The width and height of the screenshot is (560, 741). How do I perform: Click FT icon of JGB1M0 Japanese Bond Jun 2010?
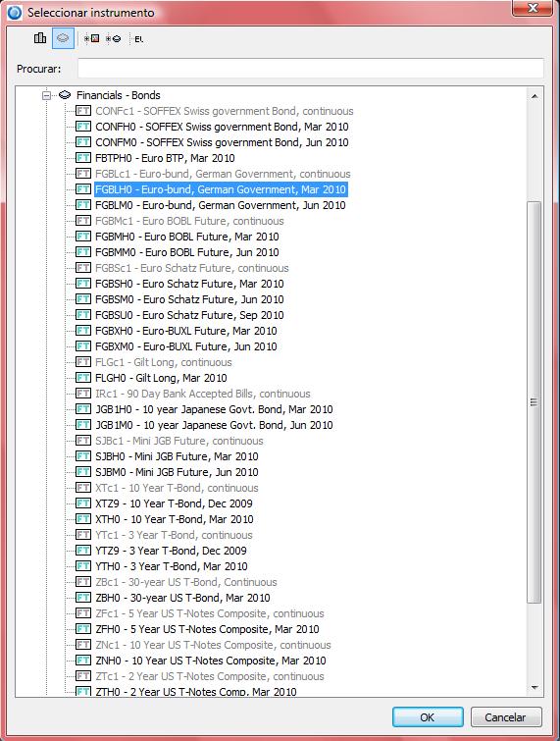pos(83,425)
